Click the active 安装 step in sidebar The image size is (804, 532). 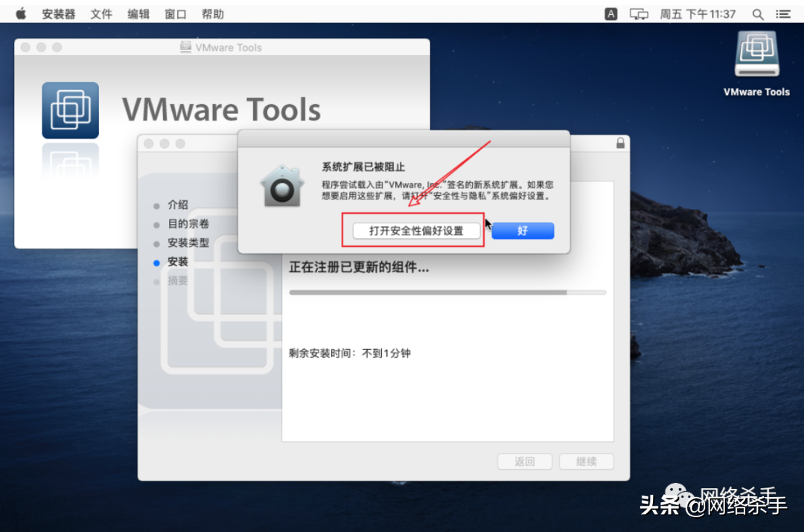pyautogui.click(x=177, y=262)
